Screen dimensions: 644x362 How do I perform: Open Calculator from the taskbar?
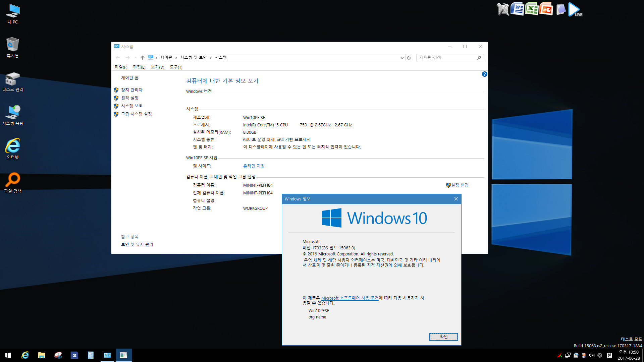pyautogui.click(x=91, y=355)
